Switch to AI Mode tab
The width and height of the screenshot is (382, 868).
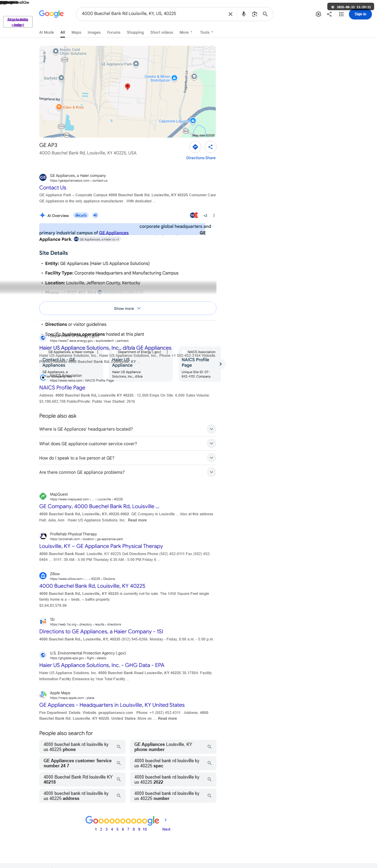point(47,32)
